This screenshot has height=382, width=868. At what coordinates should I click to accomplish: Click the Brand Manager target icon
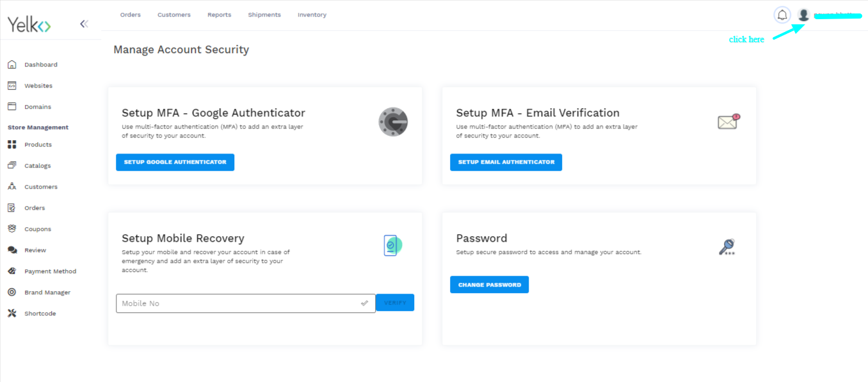coord(12,292)
